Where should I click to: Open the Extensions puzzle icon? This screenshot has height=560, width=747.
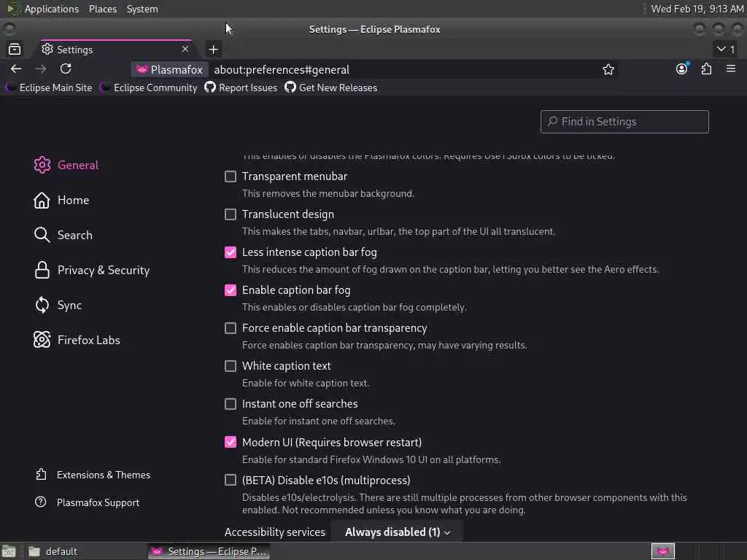pos(706,69)
